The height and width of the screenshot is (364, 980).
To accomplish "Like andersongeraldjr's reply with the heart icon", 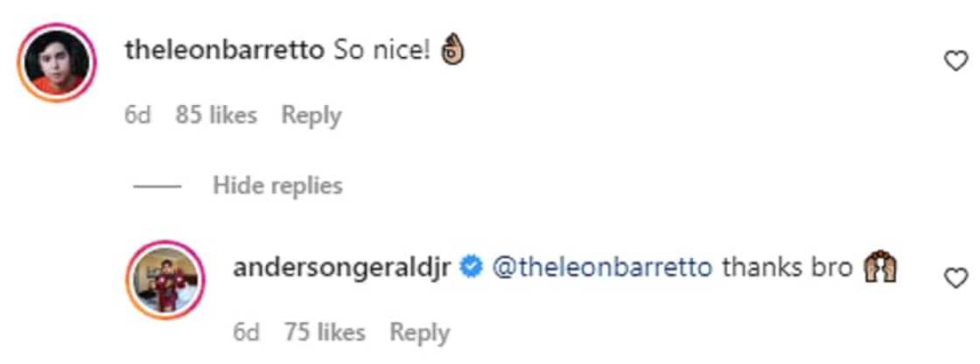I will coord(956,277).
